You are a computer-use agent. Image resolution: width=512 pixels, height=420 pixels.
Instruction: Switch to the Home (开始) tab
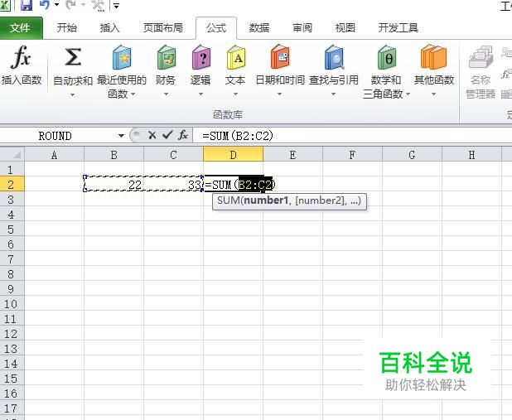pos(66,28)
